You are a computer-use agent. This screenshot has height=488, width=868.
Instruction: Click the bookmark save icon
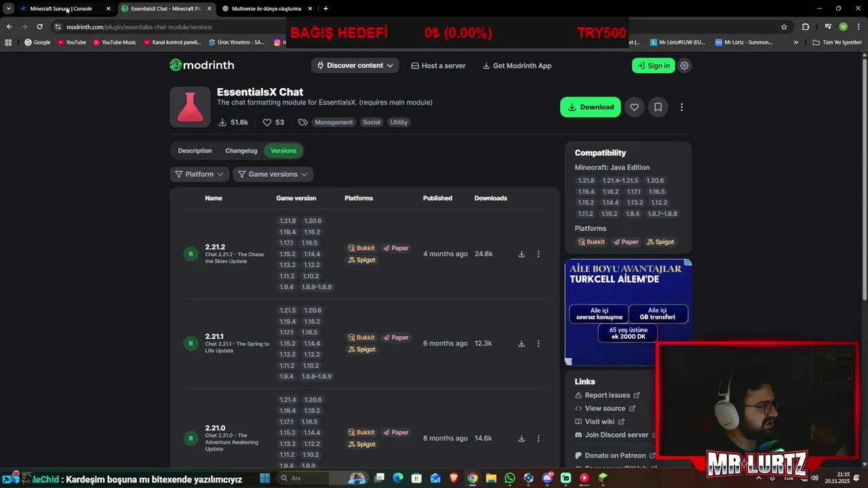tap(658, 107)
